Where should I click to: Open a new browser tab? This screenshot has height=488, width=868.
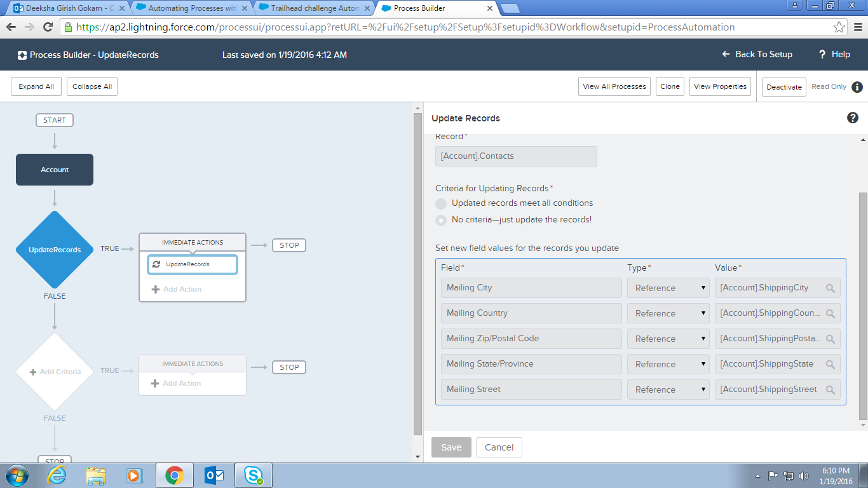click(x=510, y=8)
